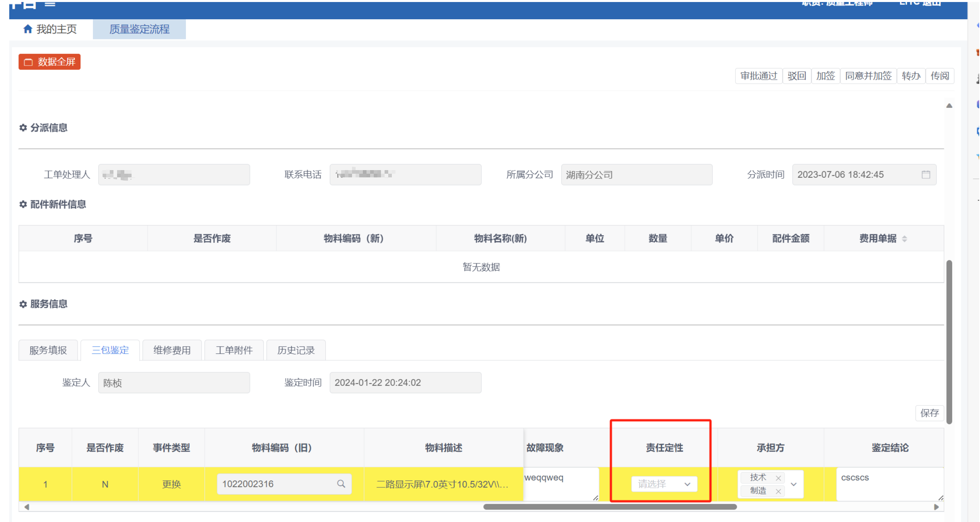
Task: Click row number 1 cell
Action: click(x=45, y=484)
